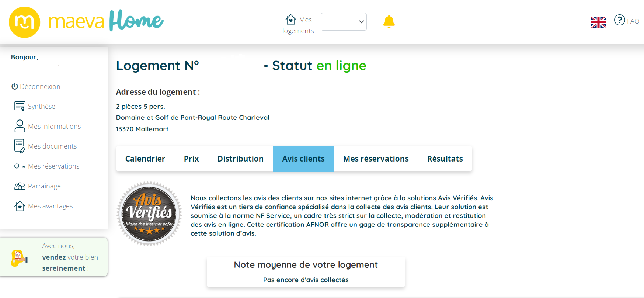This screenshot has width=644, height=298.
Task: Open the Prix tab
Action: click(191, 159)
